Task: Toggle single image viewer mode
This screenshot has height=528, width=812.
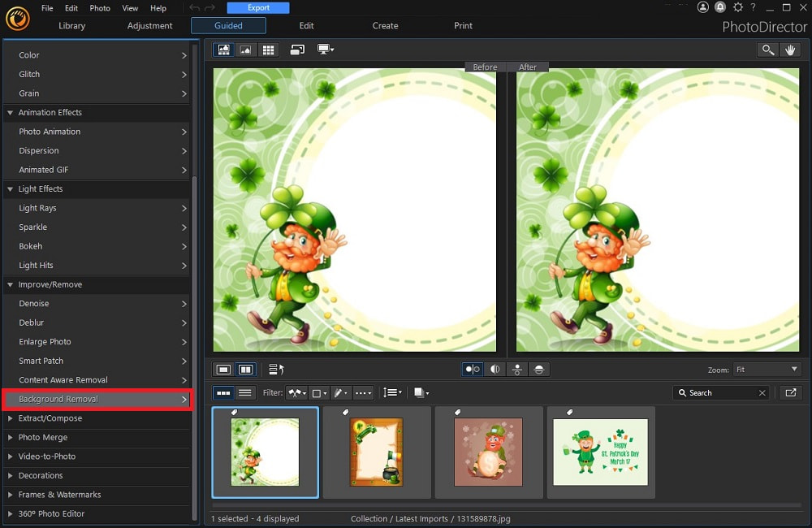Action: tap(222, 369)
